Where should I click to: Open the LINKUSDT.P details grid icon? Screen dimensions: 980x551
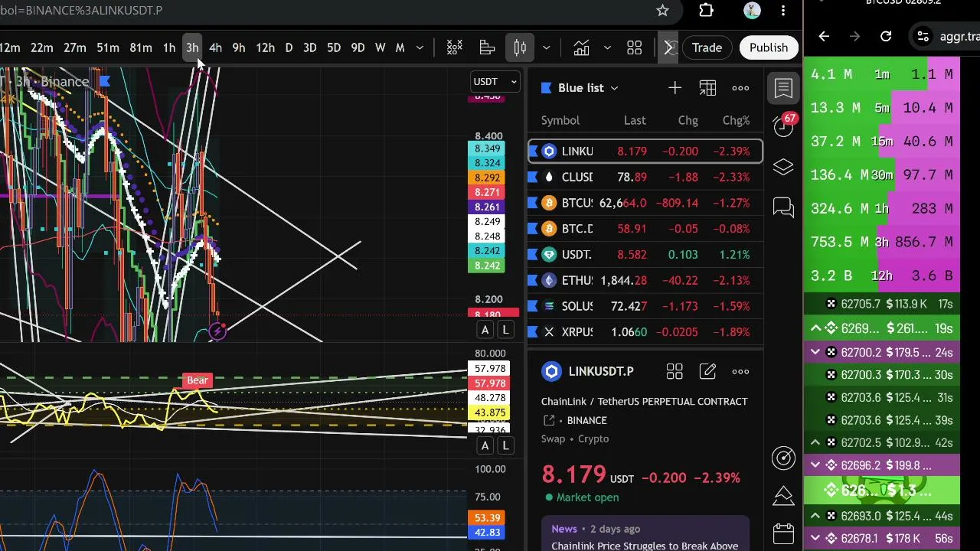click(x=675, y=372)
